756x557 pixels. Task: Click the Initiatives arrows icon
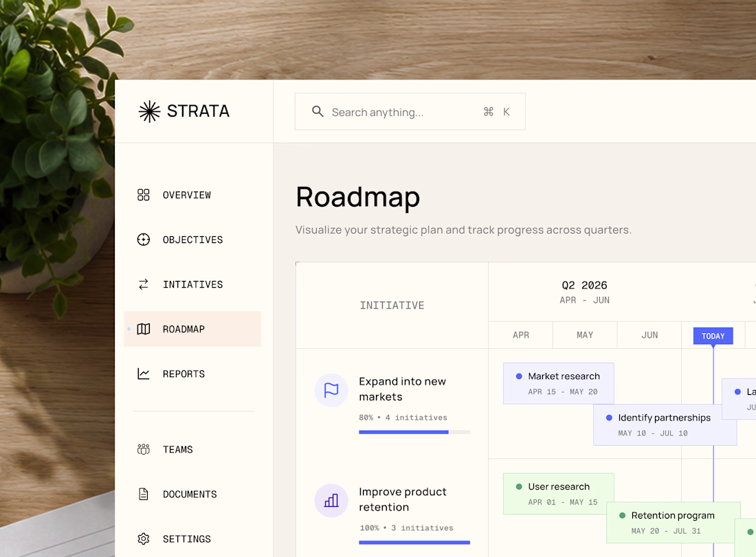coord(143,284)
